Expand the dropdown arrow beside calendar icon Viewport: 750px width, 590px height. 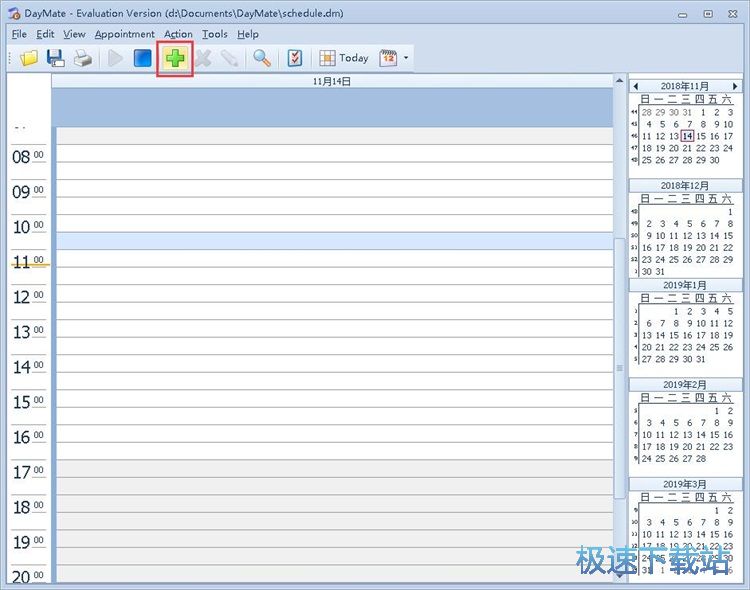pos(407,58)
